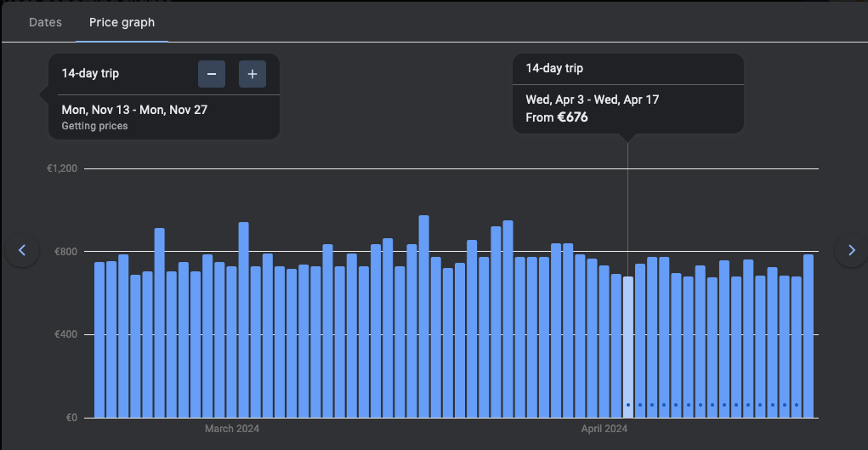Click the '€800' axis label
Viewport: 868px width, 450px height.
pyautogui.click(x=65, y=252)
